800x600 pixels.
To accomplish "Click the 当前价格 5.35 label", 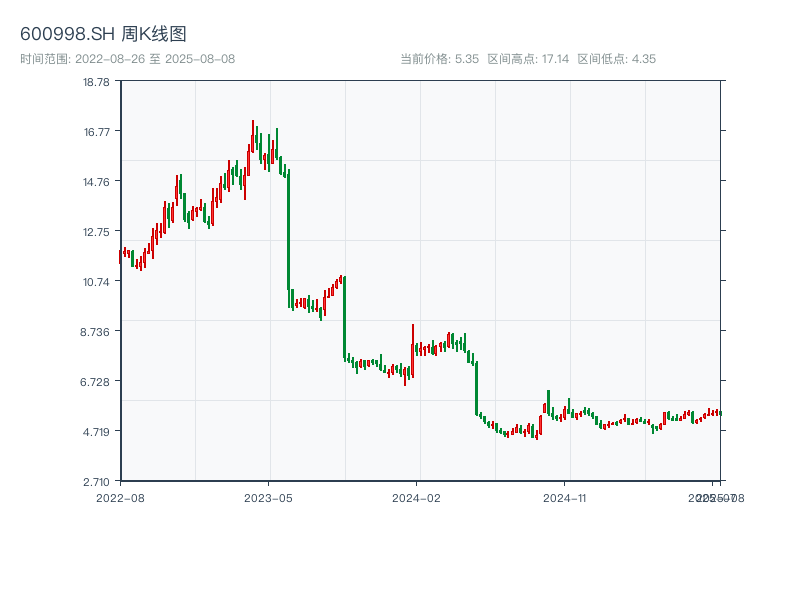I will click(439, 59).
